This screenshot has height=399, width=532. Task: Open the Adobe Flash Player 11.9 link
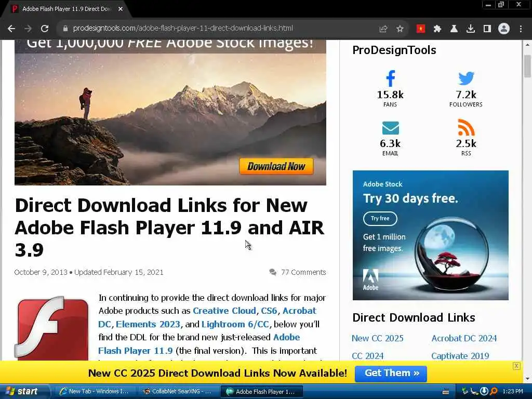tap(136, 351)
